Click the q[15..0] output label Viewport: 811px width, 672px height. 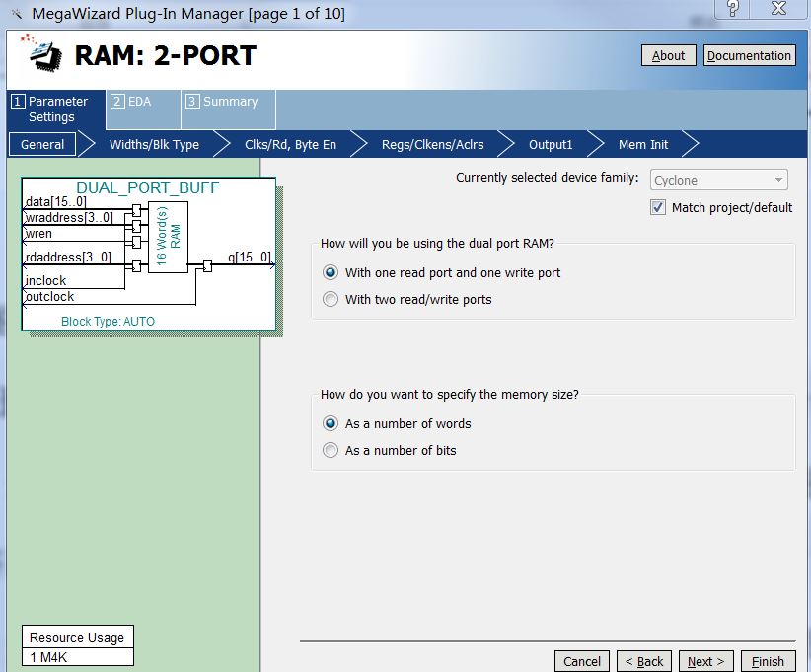click(250, 257)
